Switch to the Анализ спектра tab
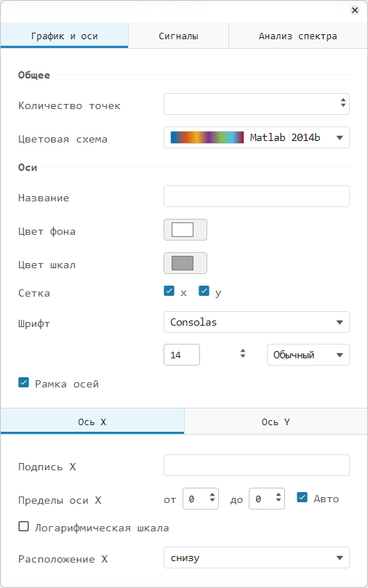Screen dimensions: 368x588 298,36
